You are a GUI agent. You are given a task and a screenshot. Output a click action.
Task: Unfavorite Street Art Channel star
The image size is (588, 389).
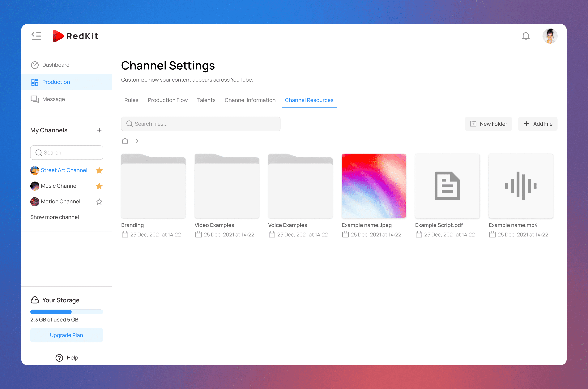click(x=99, y=170)
